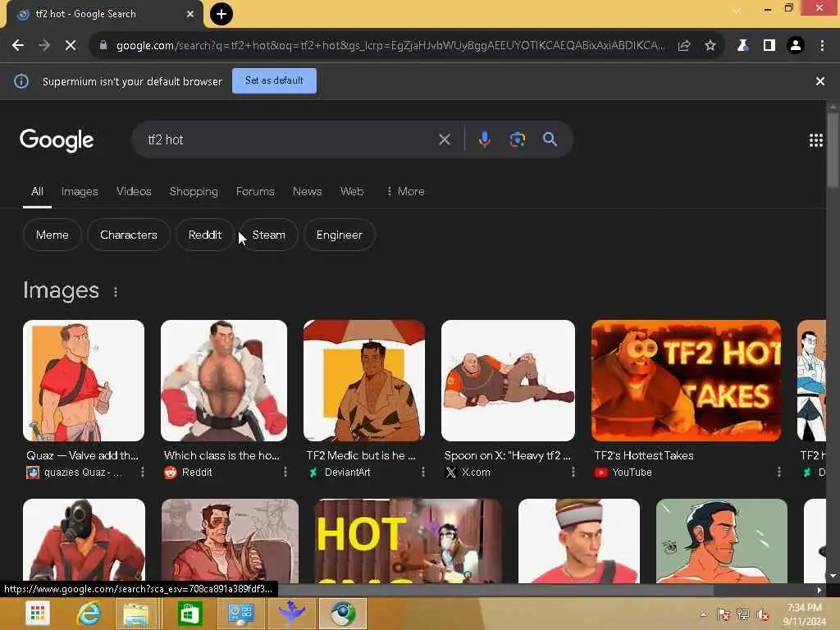The height and width of the screenshot is (630, 840).
Task: Open the profile avatar menu
Action: pyautogui.click(x=796, y=46)
